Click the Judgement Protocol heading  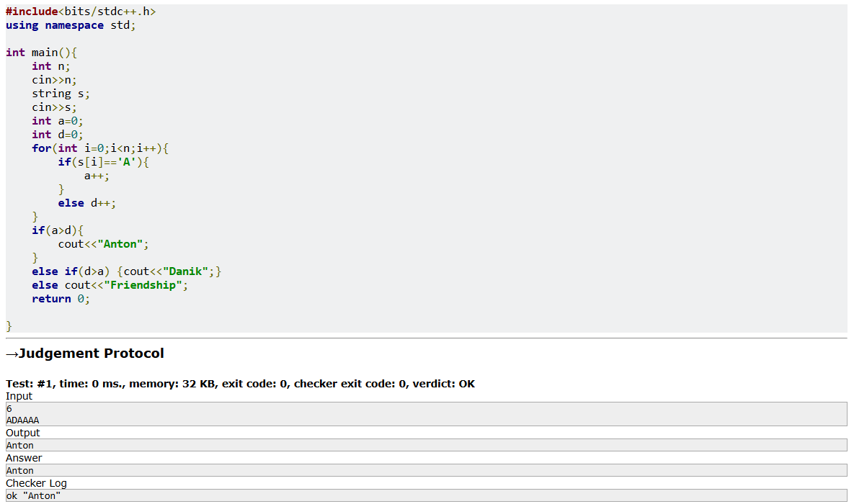85,354
